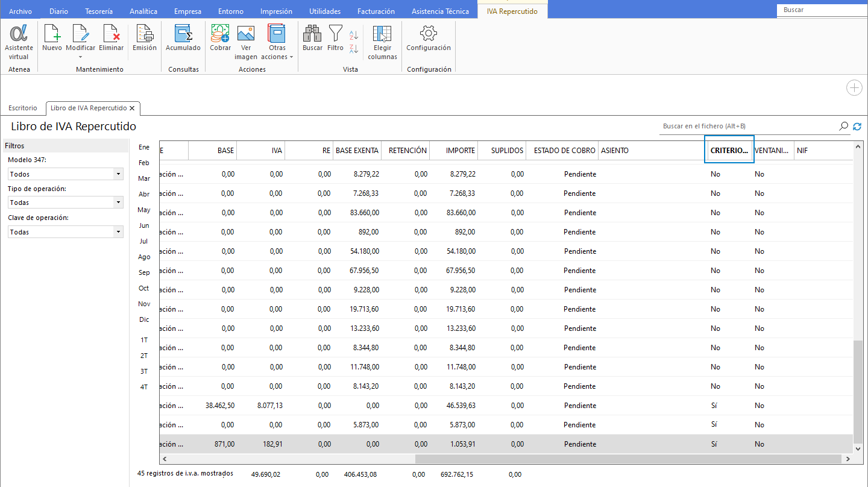Go to the Escritorio document tab

(x=22, y=108)
